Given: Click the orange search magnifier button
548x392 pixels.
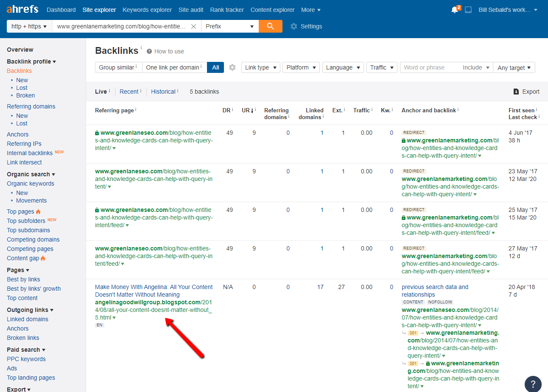Looking at the screenshot, I should point(271,26).
